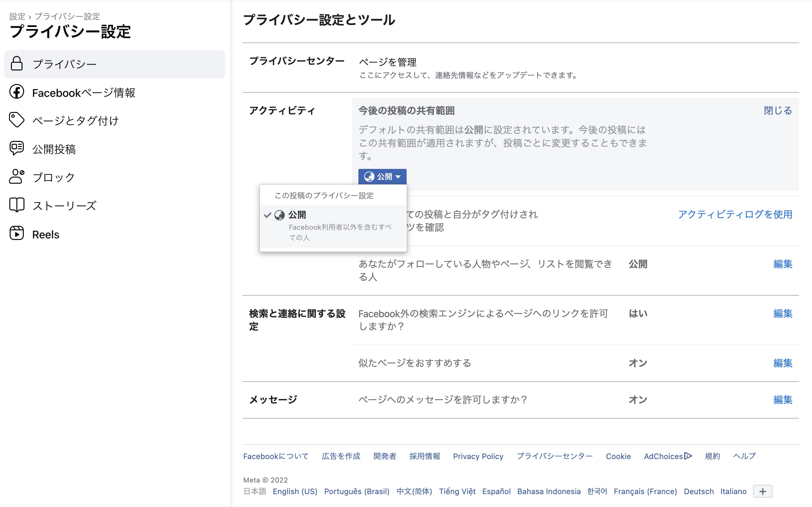The image size is (812, 507).
Task: Click the speech bubble icon for 公開投稿
Action: (x=16, y=148)
